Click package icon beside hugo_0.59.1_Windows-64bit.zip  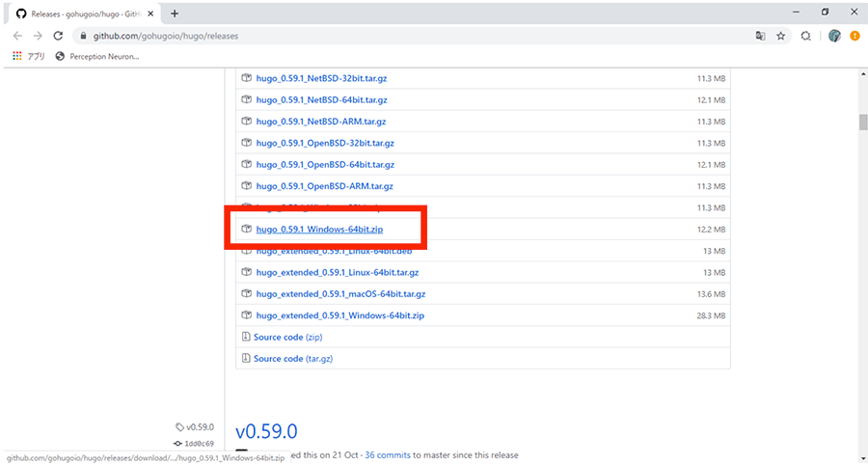click(x=246, y=229)
